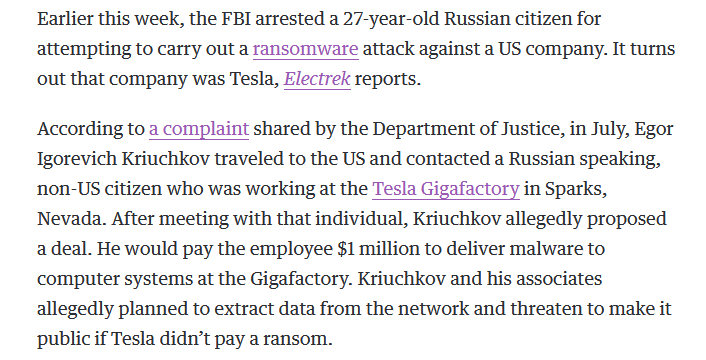Click the word 'reports.' after Electrek
706x360 pixels.
point(388,80)
